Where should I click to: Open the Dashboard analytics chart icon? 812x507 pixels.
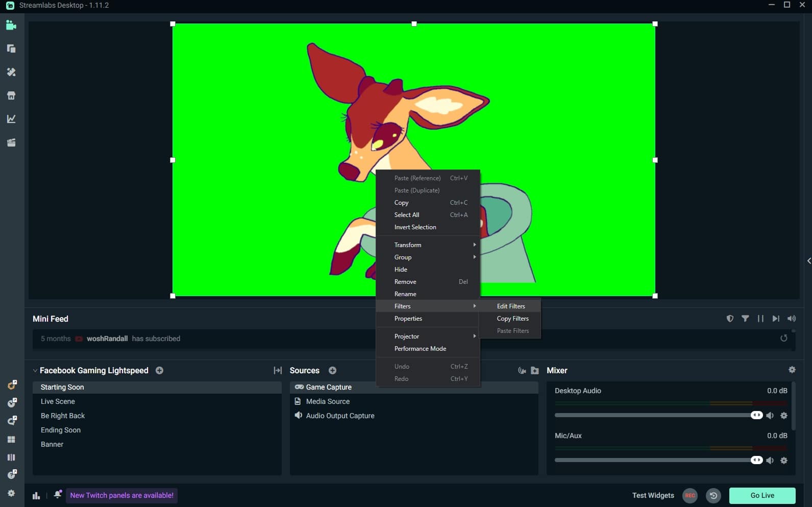[x=11, y=119]
